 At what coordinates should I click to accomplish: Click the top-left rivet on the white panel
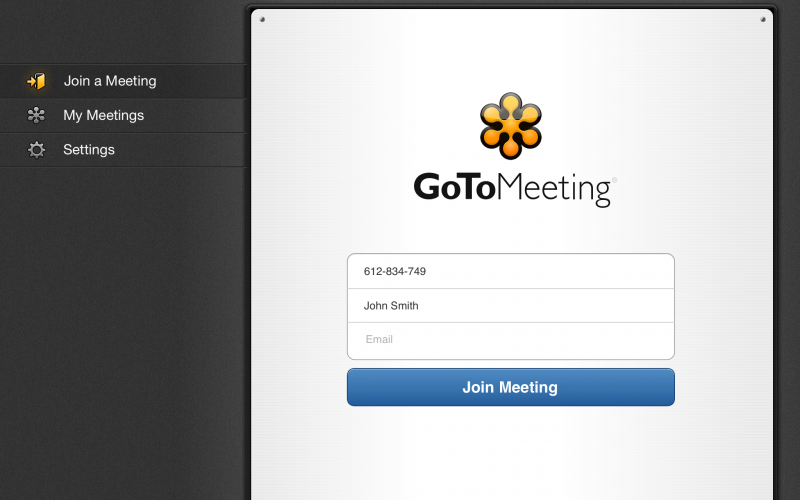(x=262, y=19)
